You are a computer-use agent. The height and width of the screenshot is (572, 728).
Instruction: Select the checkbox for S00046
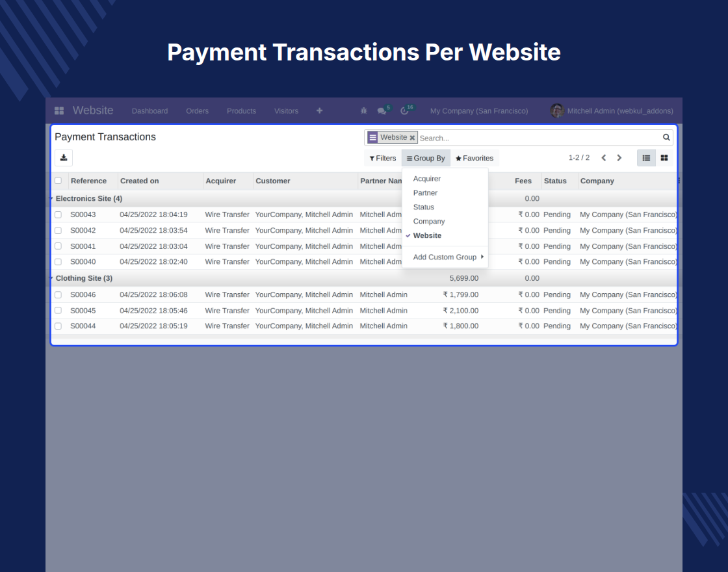[58, 295]
